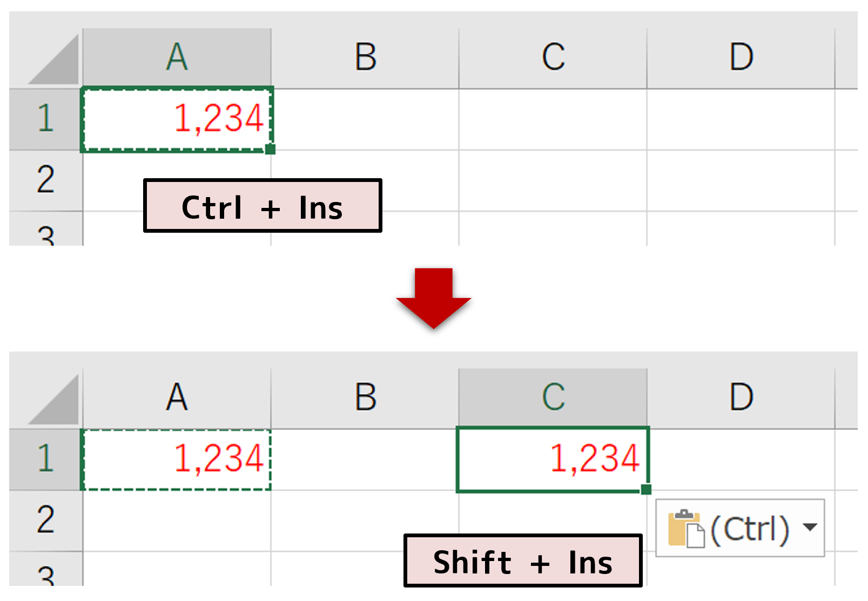Click row 1 header in top sheet
Image resolution: width=868 pixels, height=601 pixels.
click(45, 119)
